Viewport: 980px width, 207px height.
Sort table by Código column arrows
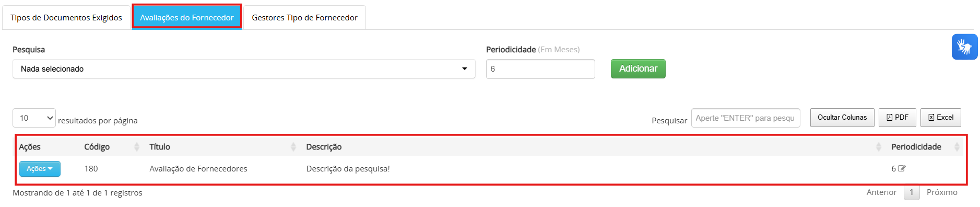(137, 147)
